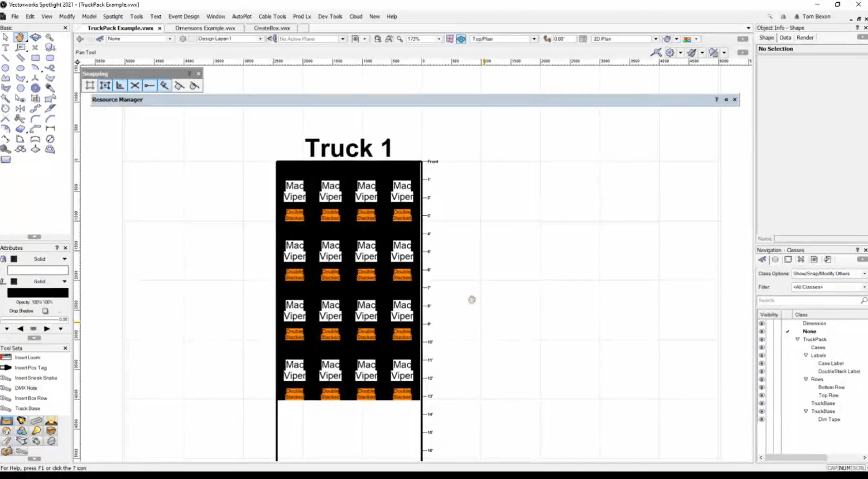Select the Regular Polygon tool
This screenshot has width=868, height=479.
[20, 88]
